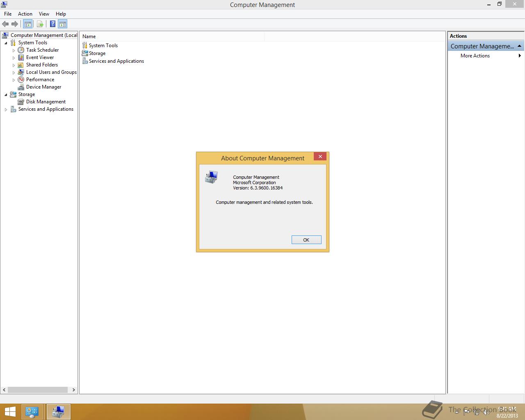The height and width of the screenshot is (420, 525).
Task: Click System Tools icon in the center list
Action: (x=85, y=46)
